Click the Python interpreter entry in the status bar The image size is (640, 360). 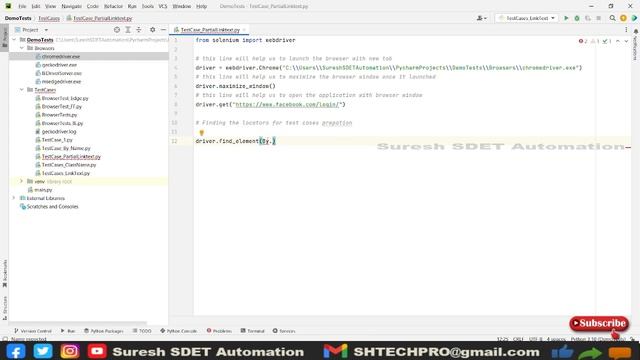pos(598,339)
